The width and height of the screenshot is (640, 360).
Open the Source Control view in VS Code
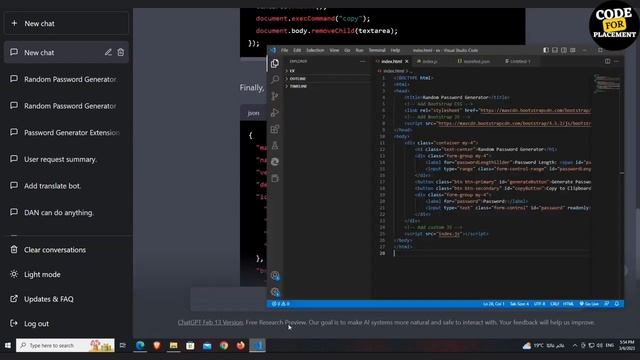(275, 96)
